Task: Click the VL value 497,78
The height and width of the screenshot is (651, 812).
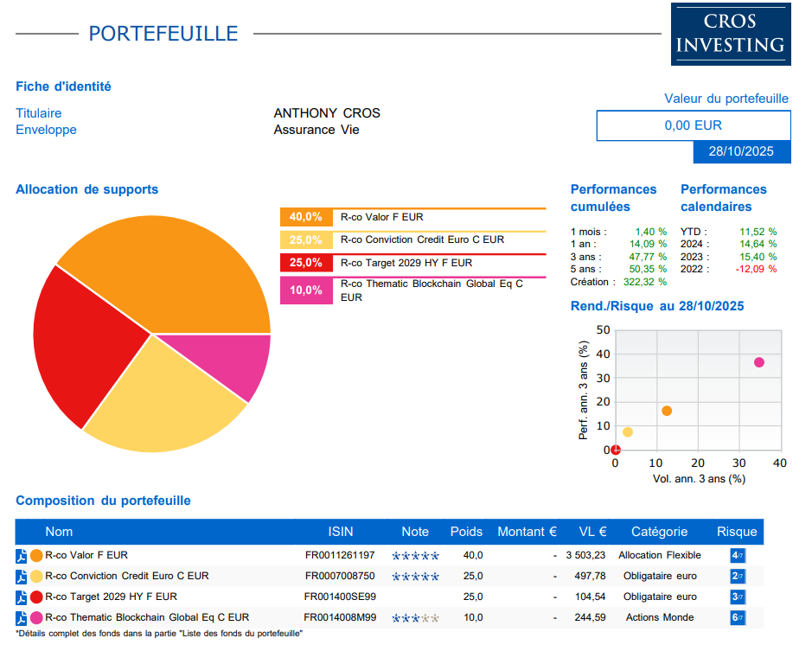Action: pyautogui.click(x=590, y=576)
